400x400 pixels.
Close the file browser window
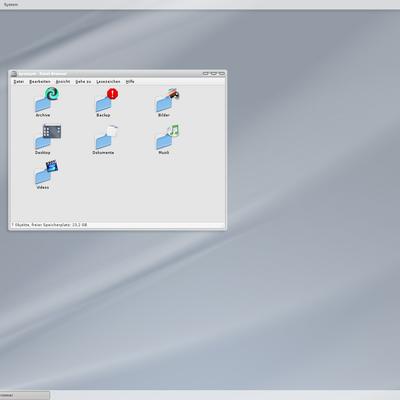[222, 73]
